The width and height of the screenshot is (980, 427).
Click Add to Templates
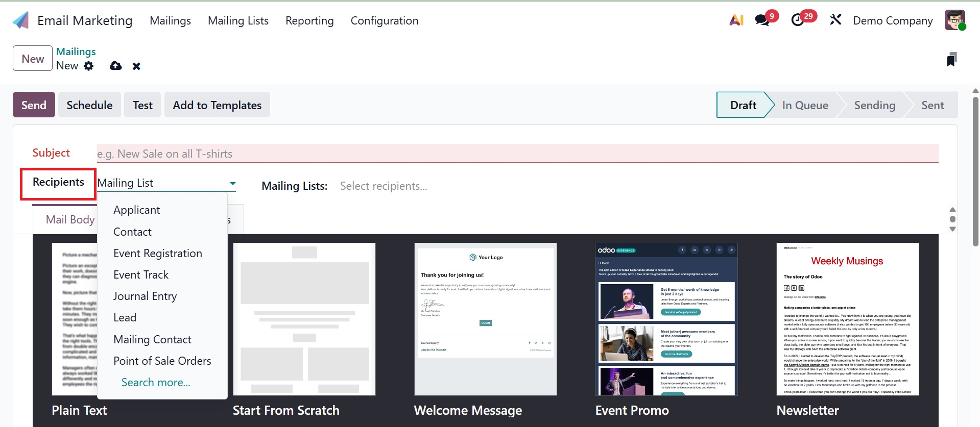[217, 105]
